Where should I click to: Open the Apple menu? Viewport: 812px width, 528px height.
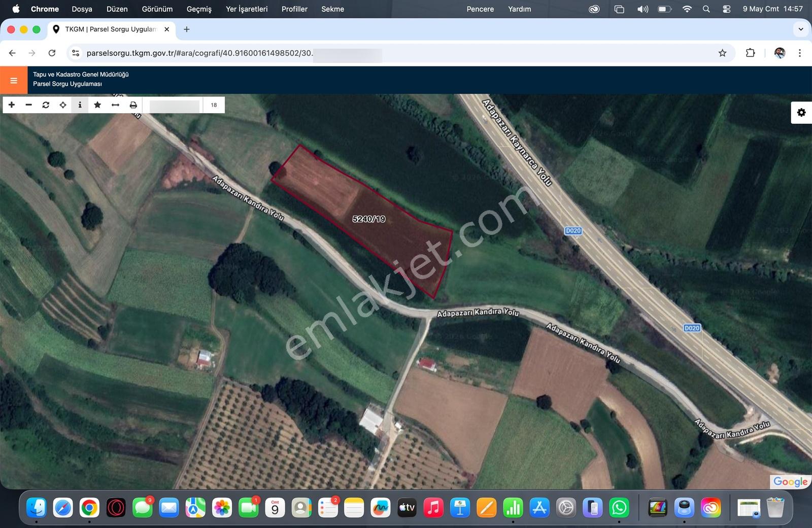[x=16, y=9]
